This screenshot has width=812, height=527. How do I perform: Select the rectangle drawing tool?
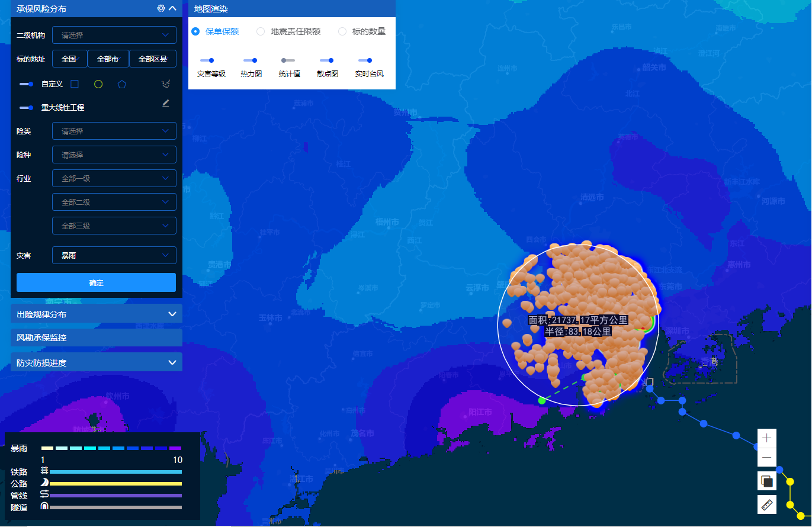coord(75,84)
